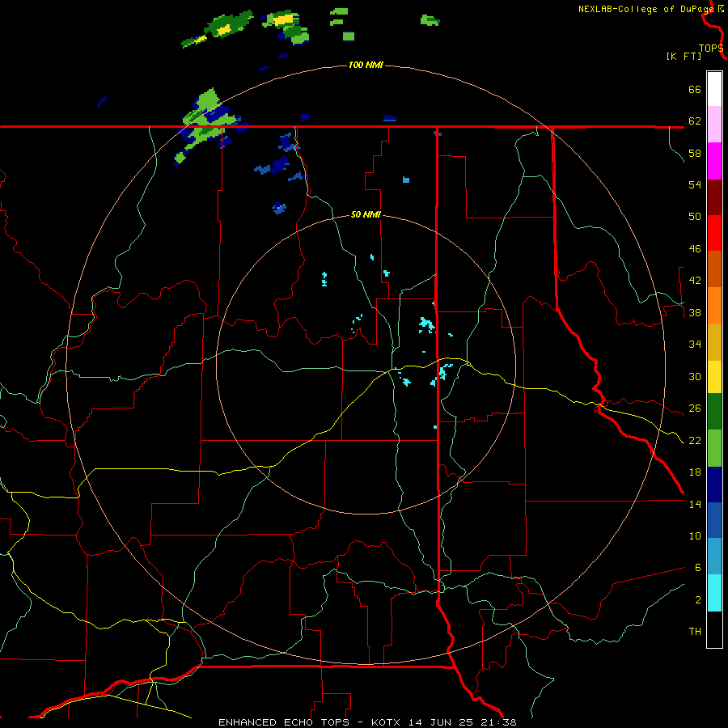Click the "NEXLAB-College of DuPage" credit text
This screenshot has width=728, height=728.
click(x=645, y=9)
